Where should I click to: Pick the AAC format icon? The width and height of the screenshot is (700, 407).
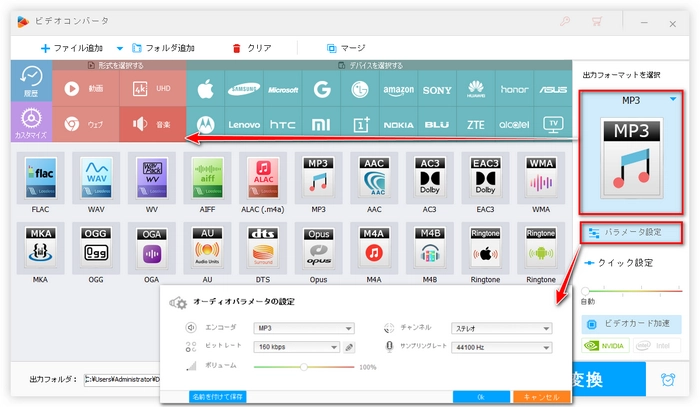tap(374, 178)
